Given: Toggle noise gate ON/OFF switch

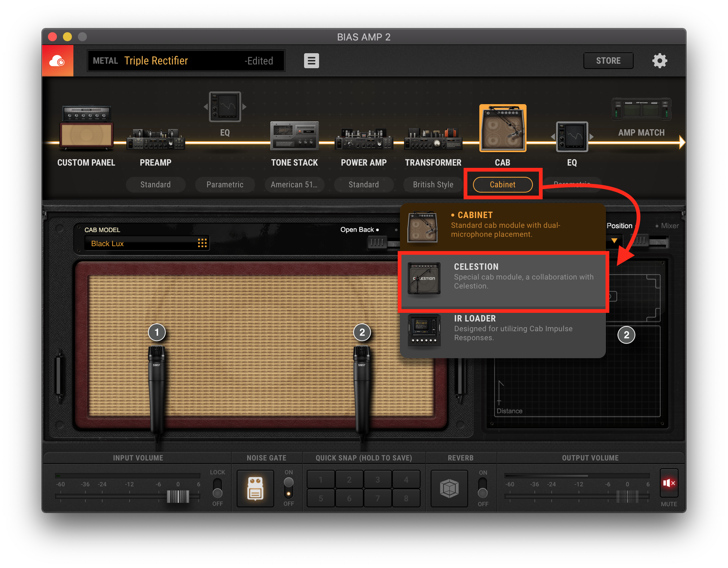Looking at the screenshot, I should [288, 488].
